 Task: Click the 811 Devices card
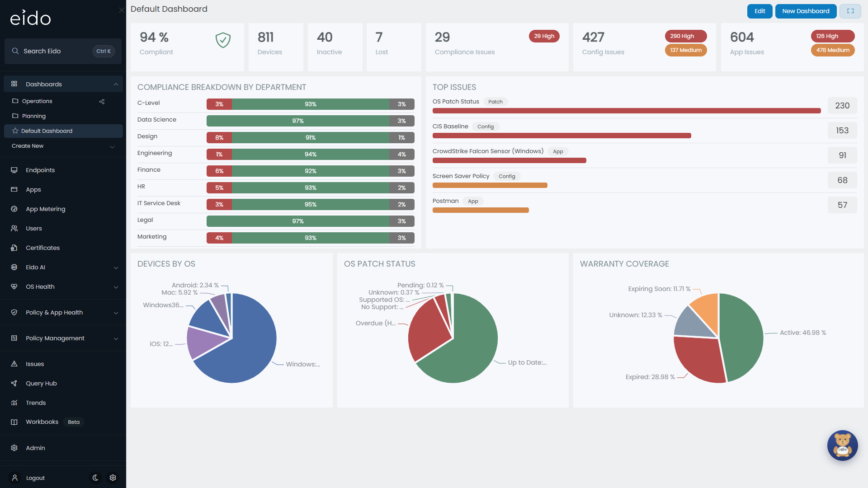pyautogui.click(x=276, y=47)
